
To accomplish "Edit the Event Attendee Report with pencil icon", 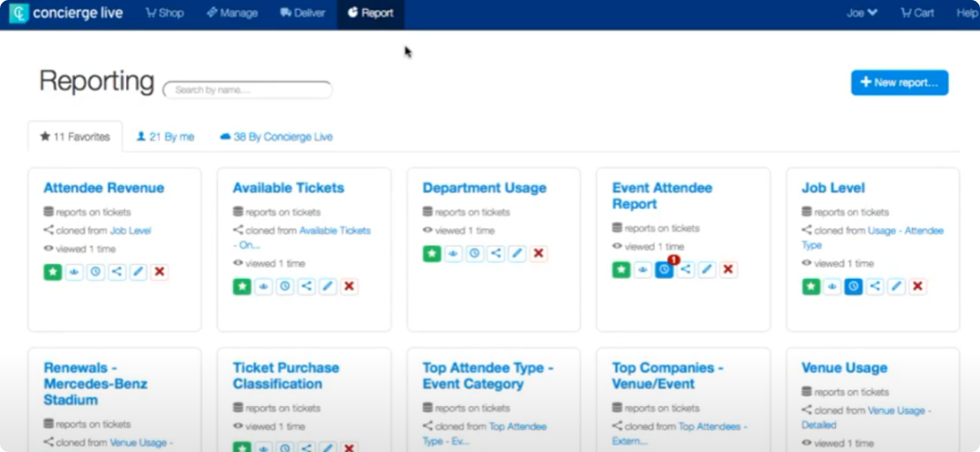I will (x=707, y=270).
